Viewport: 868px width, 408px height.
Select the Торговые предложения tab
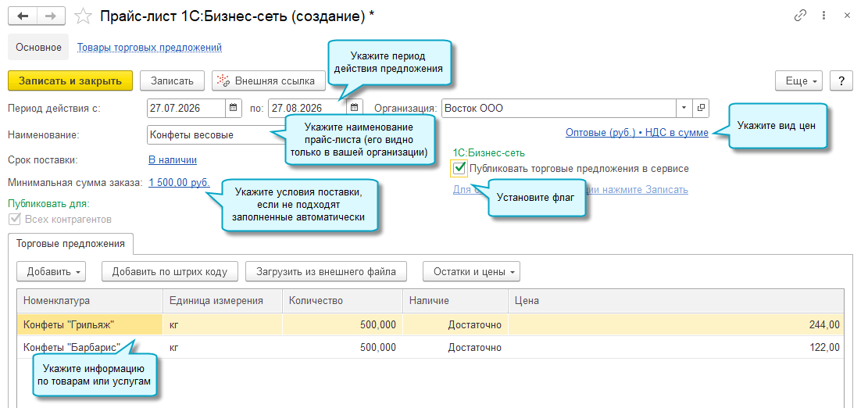click(71, 244)
